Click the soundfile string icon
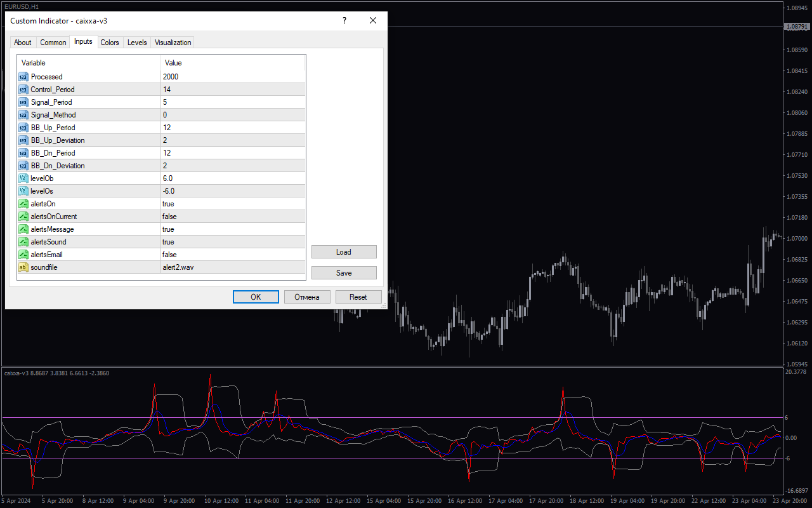The image size is (812, 508). (23, 267)
